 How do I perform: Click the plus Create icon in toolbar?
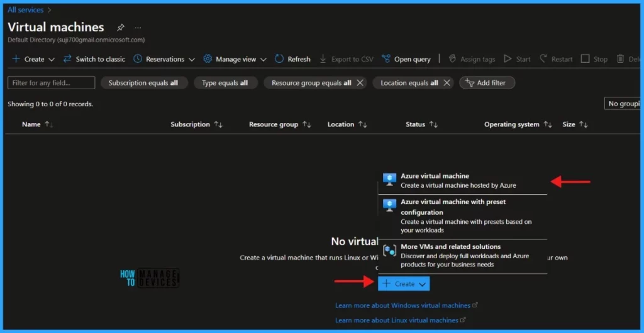click(16, 58)
